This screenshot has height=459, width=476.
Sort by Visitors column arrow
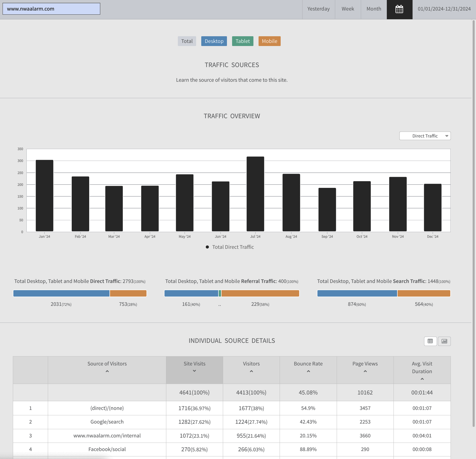251,371
